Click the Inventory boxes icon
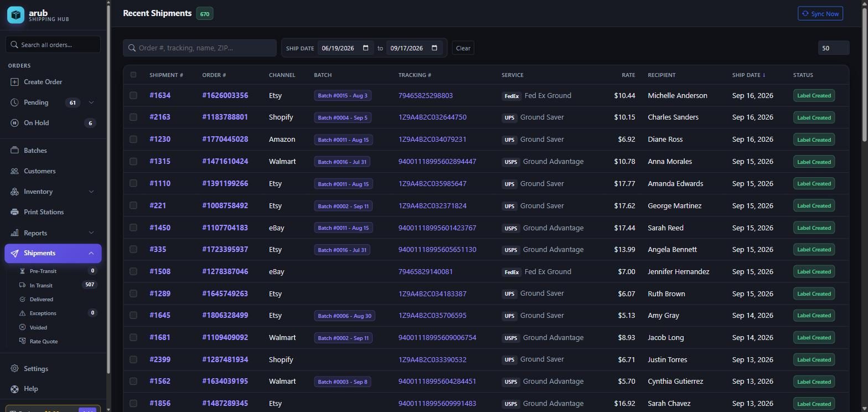 pos(14,192)
